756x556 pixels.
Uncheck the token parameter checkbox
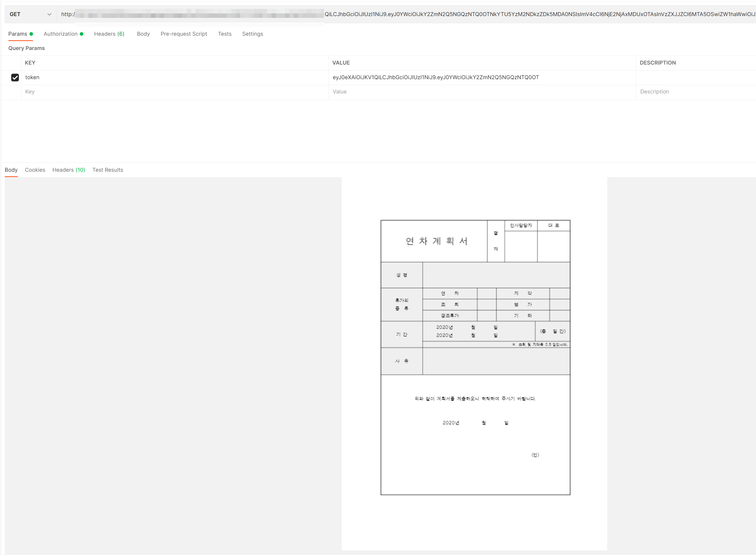tap(15, 77)
